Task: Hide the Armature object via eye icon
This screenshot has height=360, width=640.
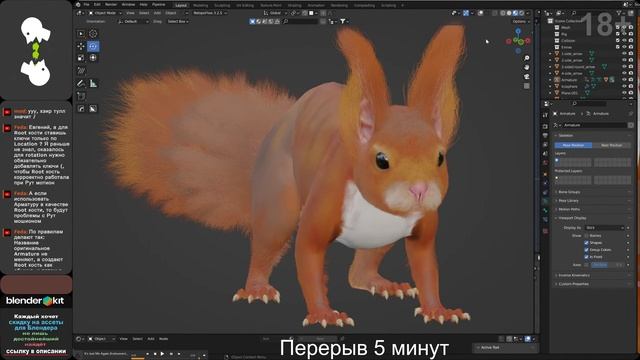Action: (624, 80)
